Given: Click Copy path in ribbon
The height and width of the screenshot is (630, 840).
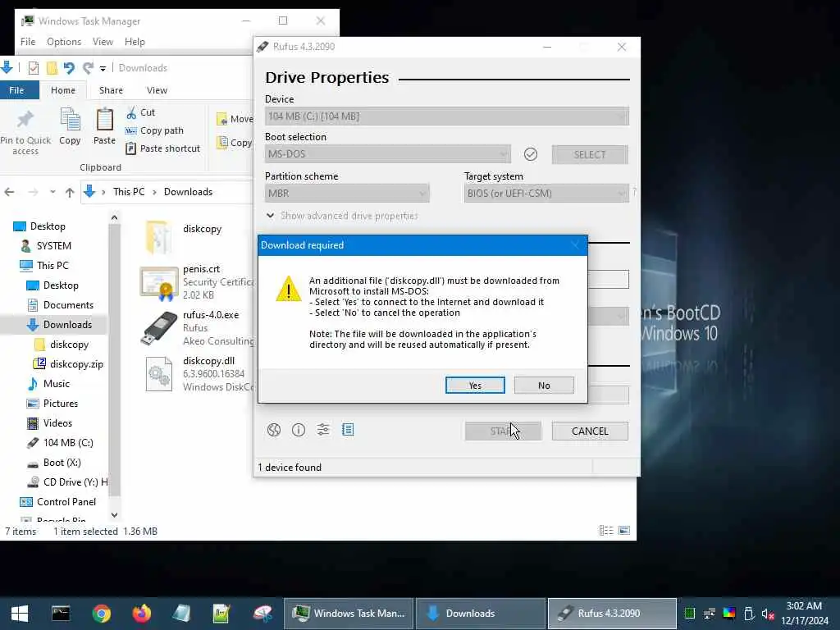Looking at the screenshot, I should (x=154, y=130).
